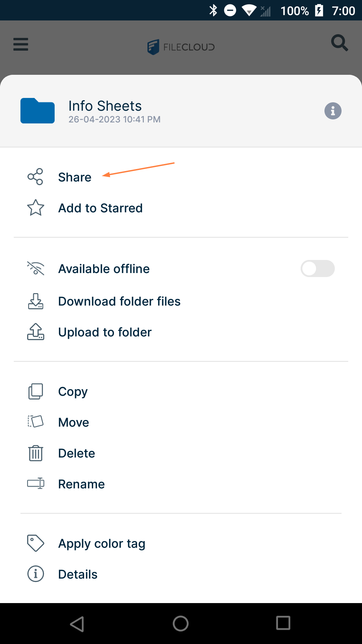
Task: Select the Rename option
Action: [81, 484]
